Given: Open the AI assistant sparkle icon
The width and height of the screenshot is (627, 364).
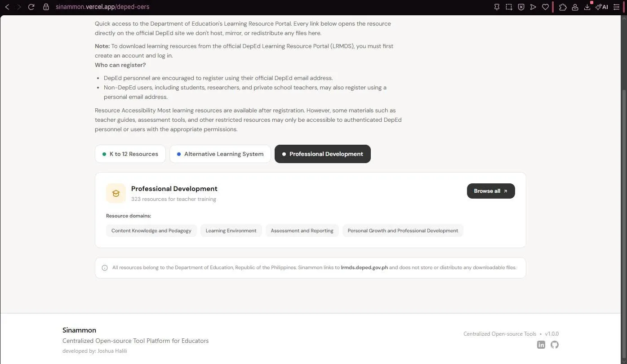Looking at the screenshot, I should coord(602,7).
